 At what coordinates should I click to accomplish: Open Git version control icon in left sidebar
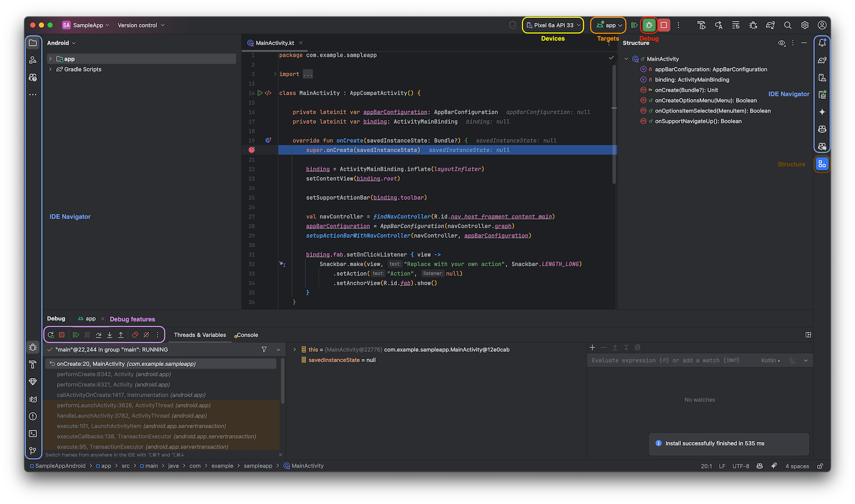pos(33,451)
